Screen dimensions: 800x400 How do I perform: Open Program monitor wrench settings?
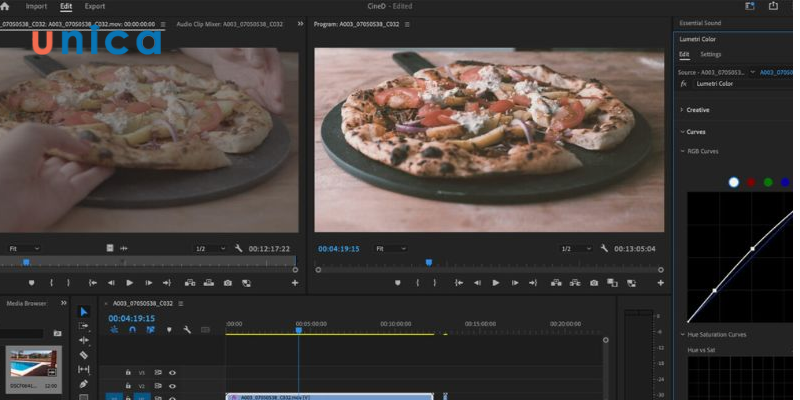[604, 248]
